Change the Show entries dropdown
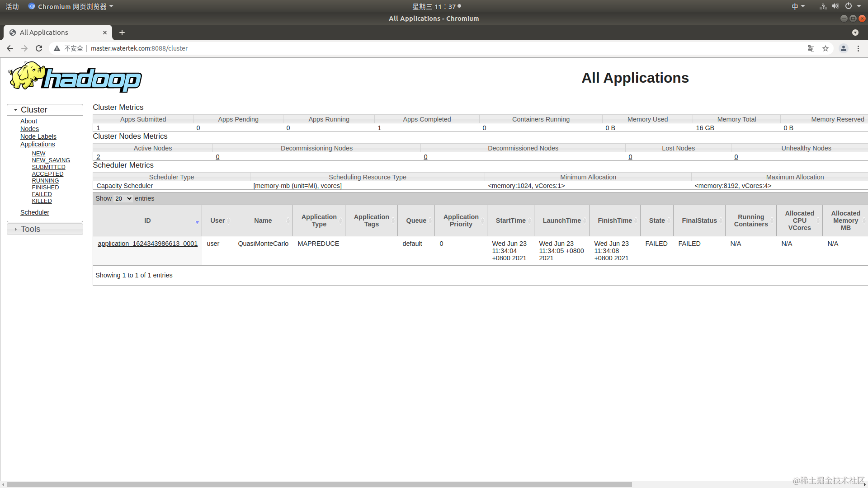The width and height of the screenshot is (868, 488). tap(123, 198)
